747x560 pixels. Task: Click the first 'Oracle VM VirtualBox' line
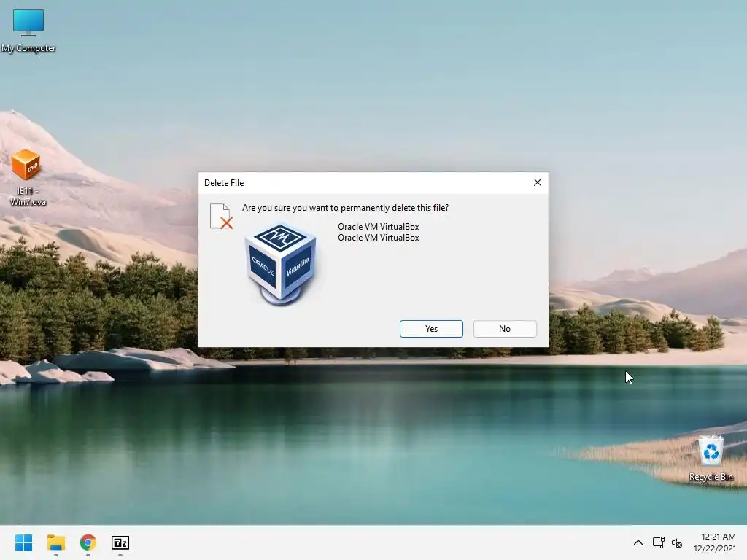click(x=379, y=227)
